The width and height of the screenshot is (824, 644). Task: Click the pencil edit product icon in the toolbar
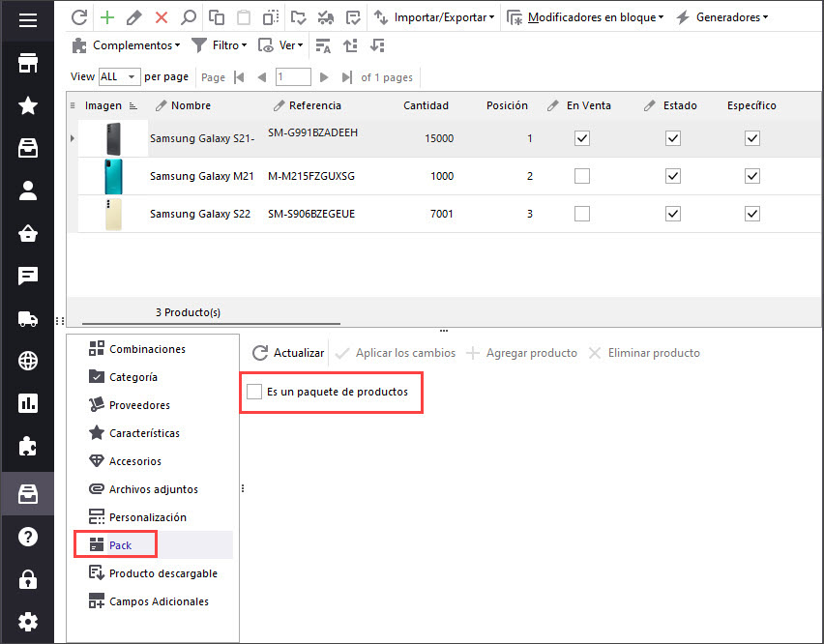134,17
